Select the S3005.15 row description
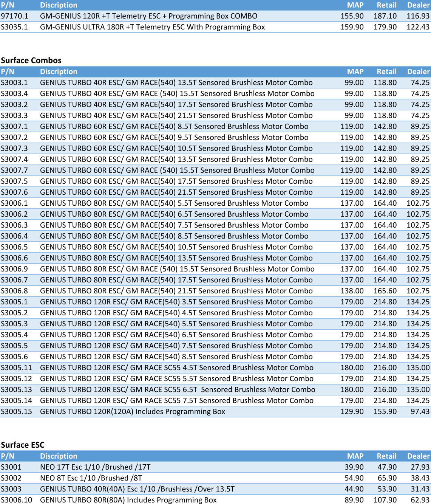431x504 pixels. point(133,411)
